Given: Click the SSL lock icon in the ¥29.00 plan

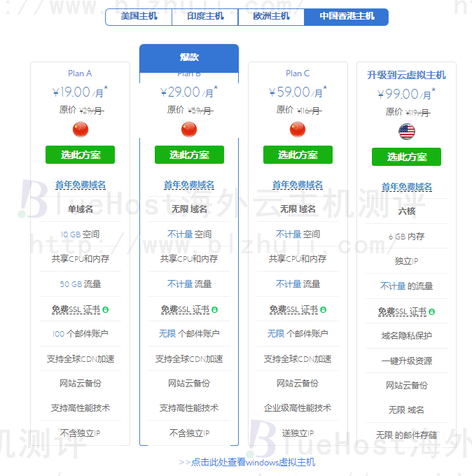Looking at the screenshot, I should coord(214,310).
